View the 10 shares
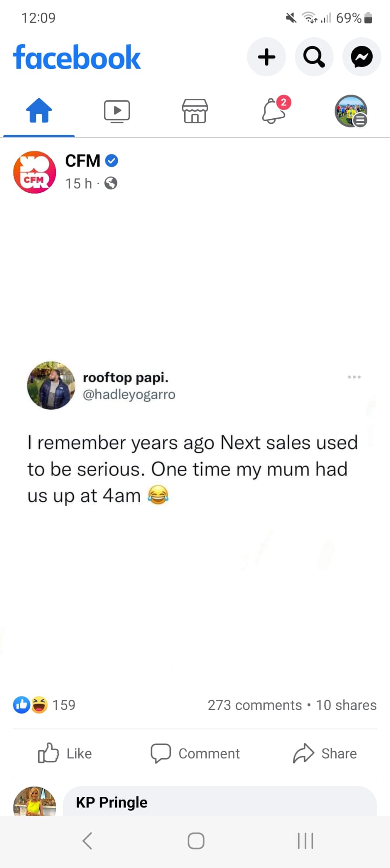 click(346, 705)
